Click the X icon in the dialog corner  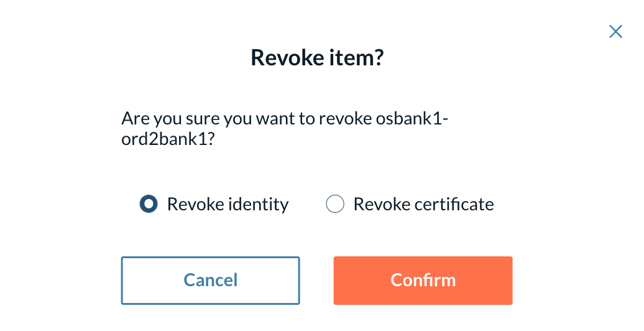click(615, 31)
